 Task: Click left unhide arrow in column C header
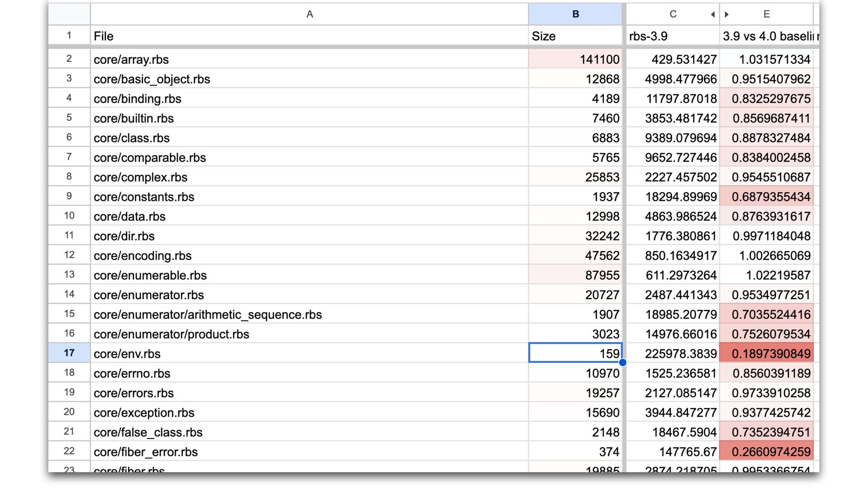pyautogui.click(x=712, y=14)
